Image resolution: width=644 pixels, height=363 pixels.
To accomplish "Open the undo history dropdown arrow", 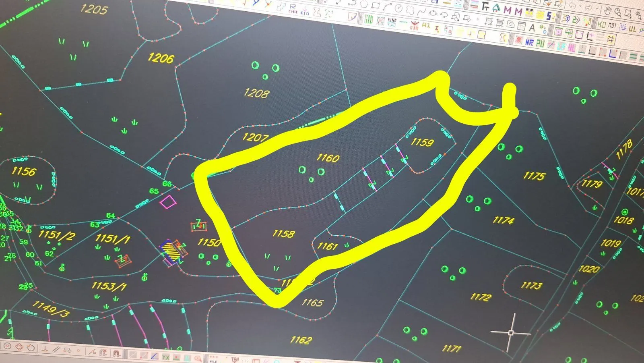I will (x=580, y=6).
